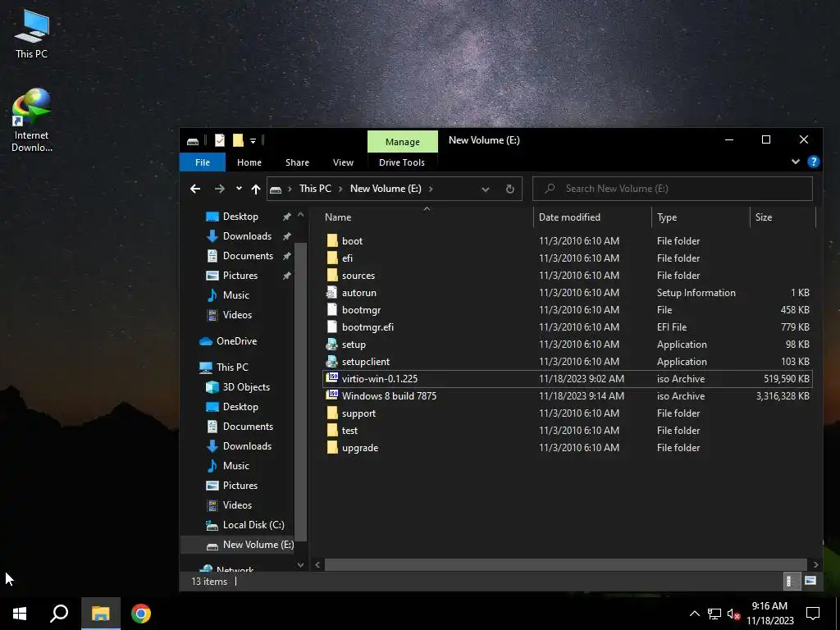The height and width of the screenshot is (630, 840).
Task: Open pinned Pictures in Quick access
Action: coord(240,276)
